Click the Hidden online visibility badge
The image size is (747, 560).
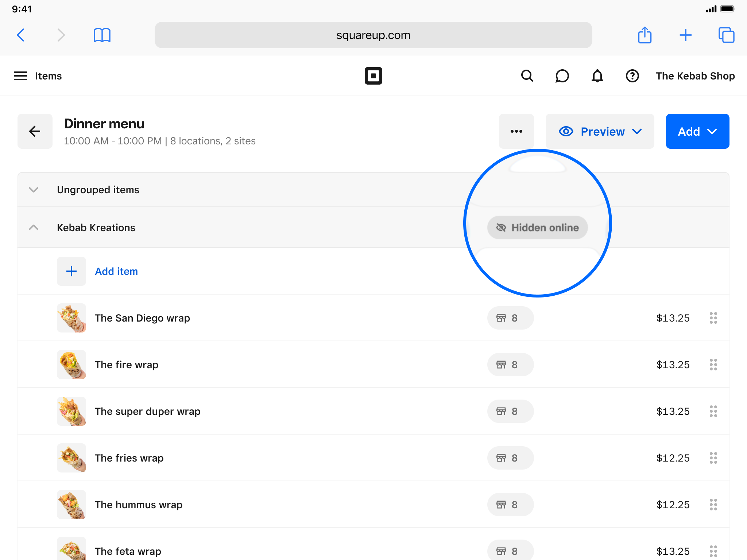(537, 227)
